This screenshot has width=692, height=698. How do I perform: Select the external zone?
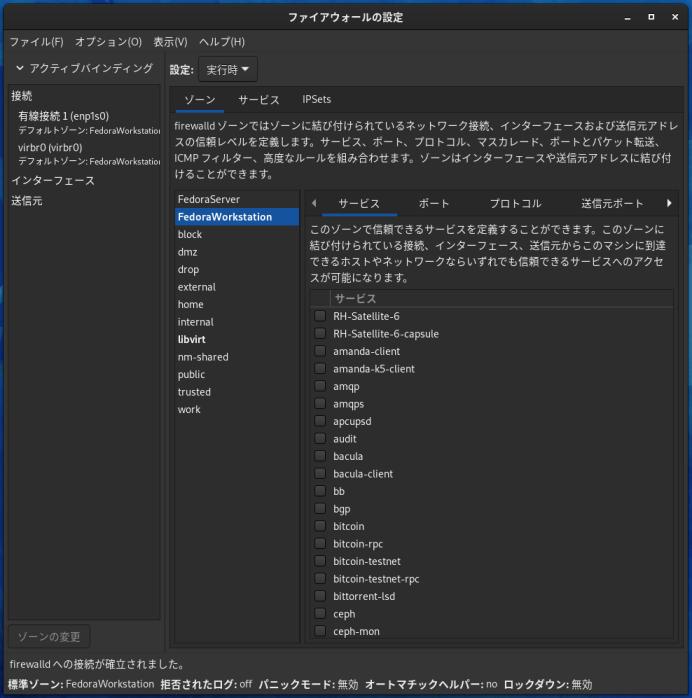pos(237,287)
